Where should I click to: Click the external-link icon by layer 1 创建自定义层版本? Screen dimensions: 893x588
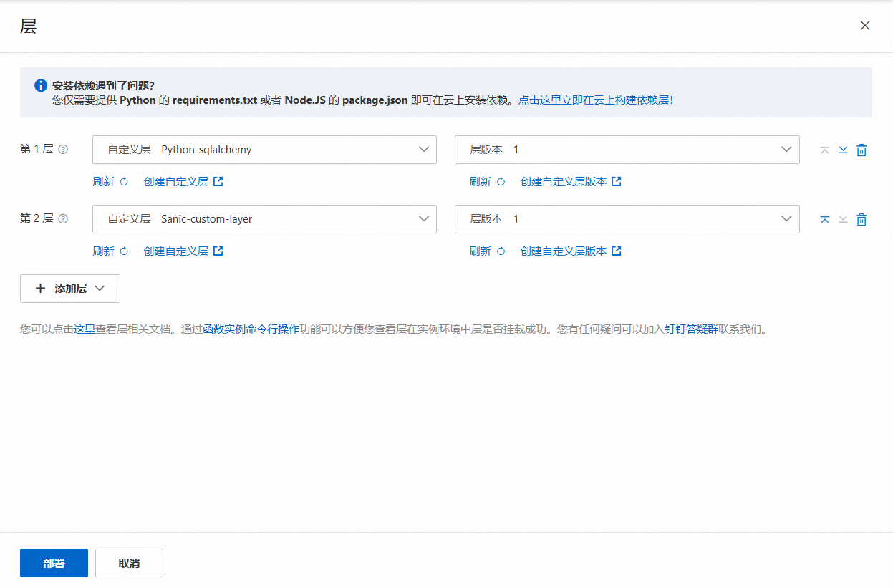click(x=616, y=182)
